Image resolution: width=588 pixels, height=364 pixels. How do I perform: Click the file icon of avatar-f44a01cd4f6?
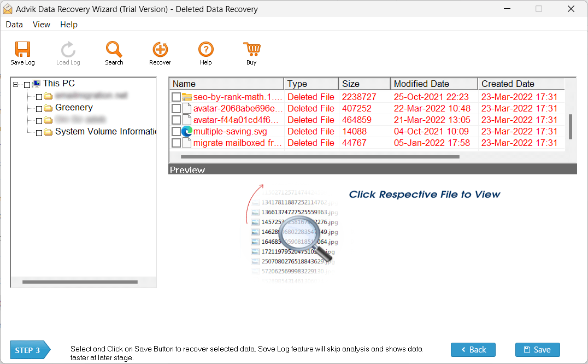pyautogui.click(x=187, y=120)
